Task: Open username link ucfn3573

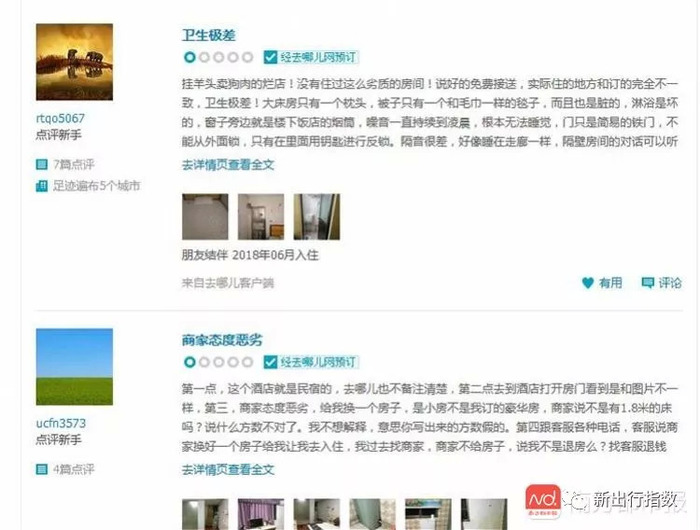Action: [61, 423]
